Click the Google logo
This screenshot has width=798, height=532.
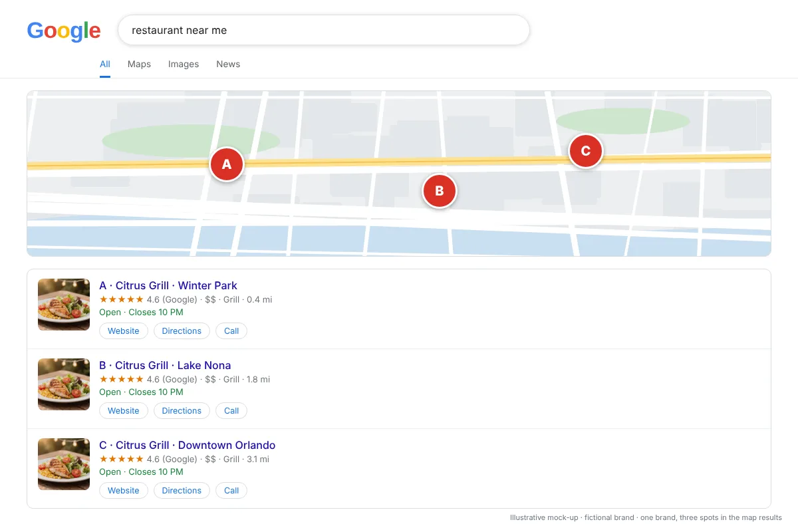pyautogui.click(x=64, y=31)
